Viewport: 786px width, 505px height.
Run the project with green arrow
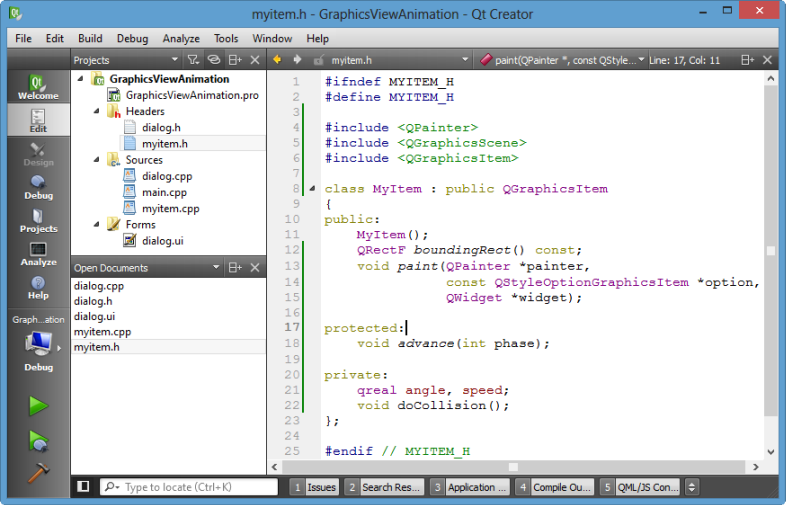click(x=38, y=406)
